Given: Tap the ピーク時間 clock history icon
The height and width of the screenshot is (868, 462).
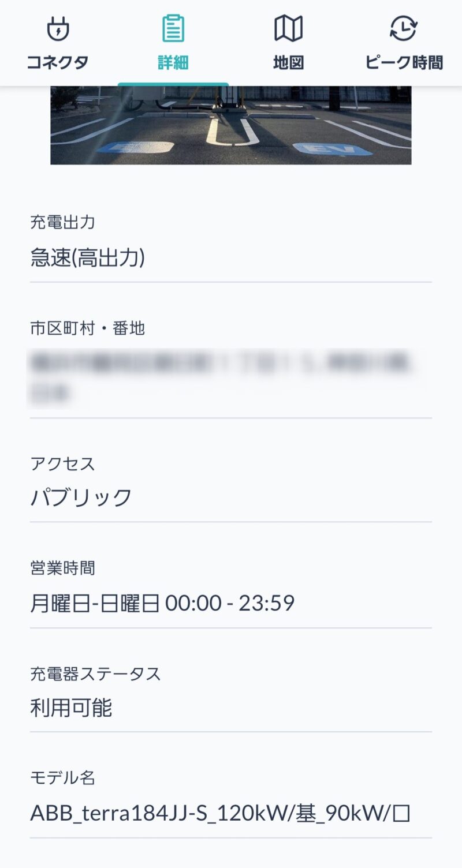Looking at the screenshot, I should click(404, 28).
